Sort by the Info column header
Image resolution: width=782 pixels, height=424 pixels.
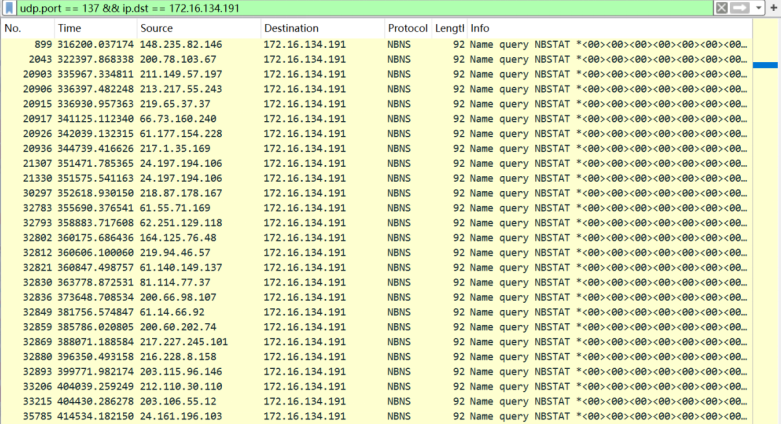609,28
